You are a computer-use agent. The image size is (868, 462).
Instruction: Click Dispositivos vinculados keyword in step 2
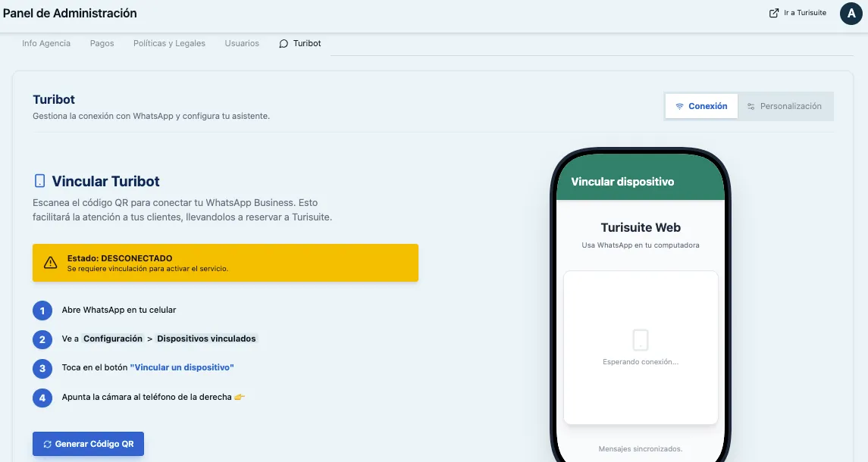pos(206,339)
